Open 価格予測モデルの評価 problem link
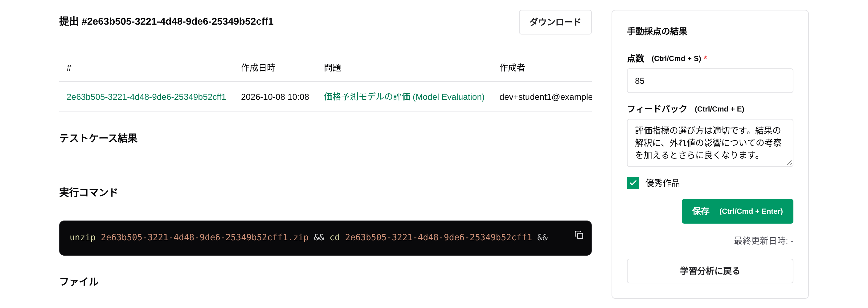The width and height of the screenshot is (868, 308). tap(404, 97)
